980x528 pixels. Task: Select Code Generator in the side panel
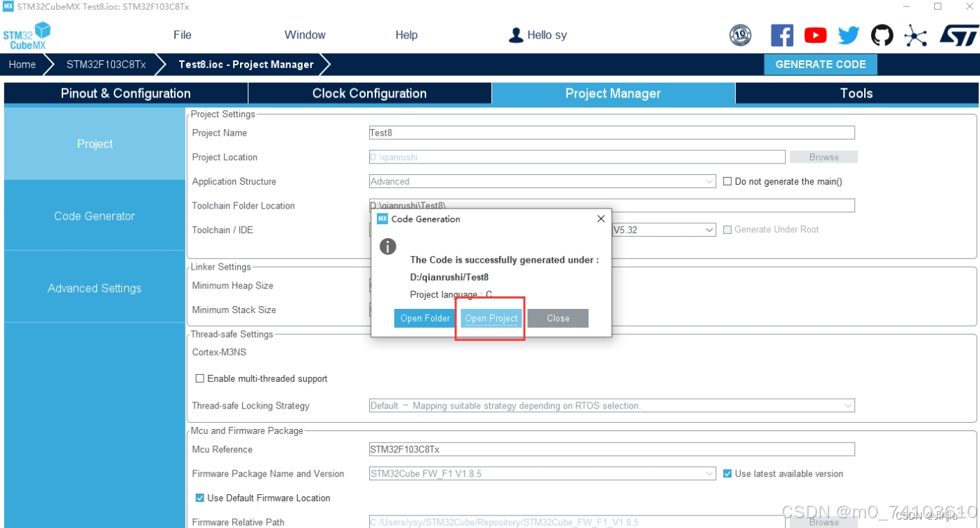coord(95,216)
